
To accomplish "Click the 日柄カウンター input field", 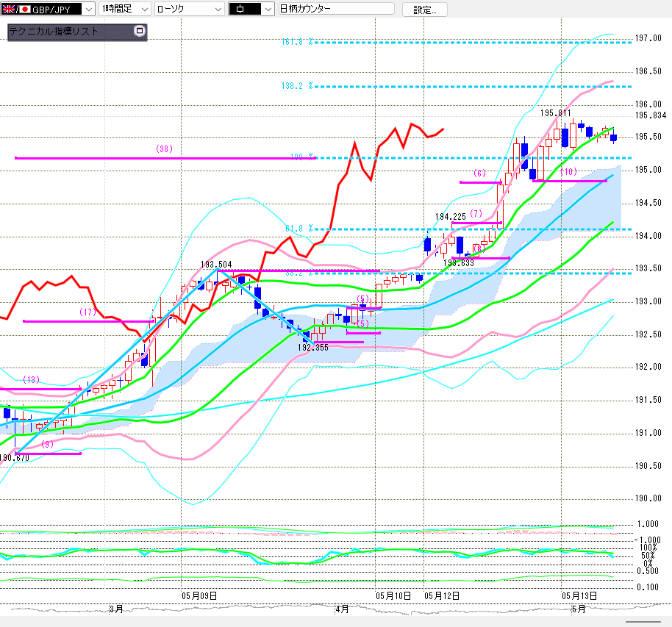I will [337, 9].
